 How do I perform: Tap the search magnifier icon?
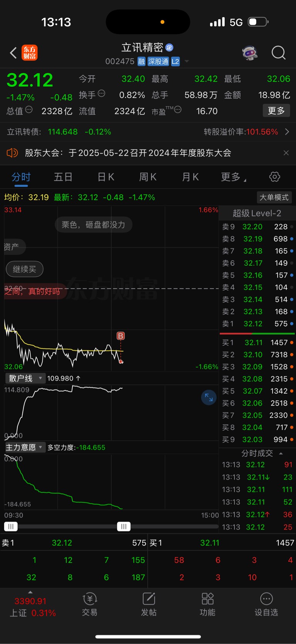pos(278,53)
